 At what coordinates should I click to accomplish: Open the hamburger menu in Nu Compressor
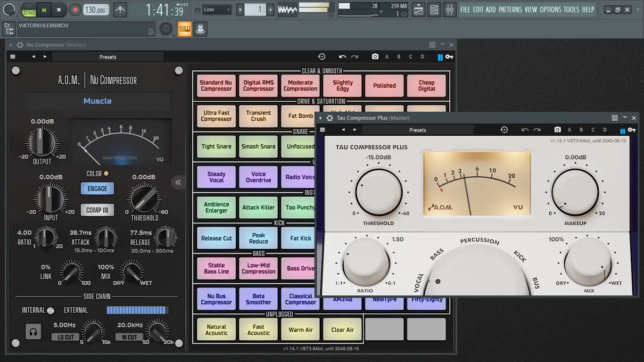click(x=13, y=57)
